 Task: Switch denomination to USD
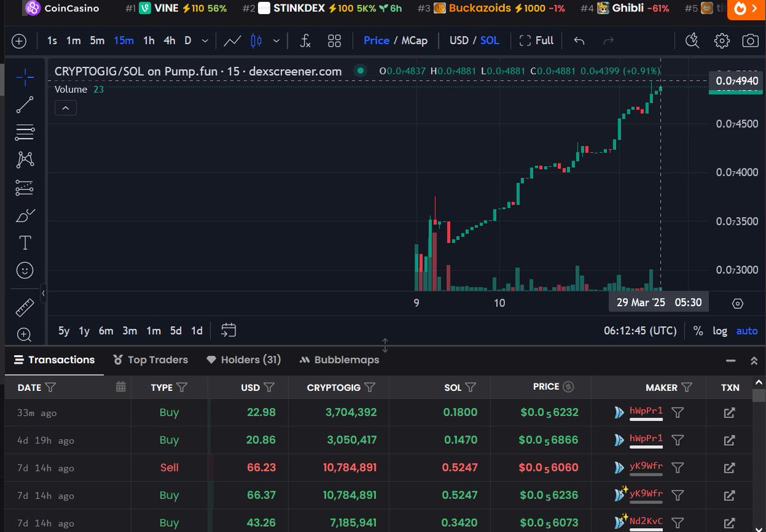(459, 40)
